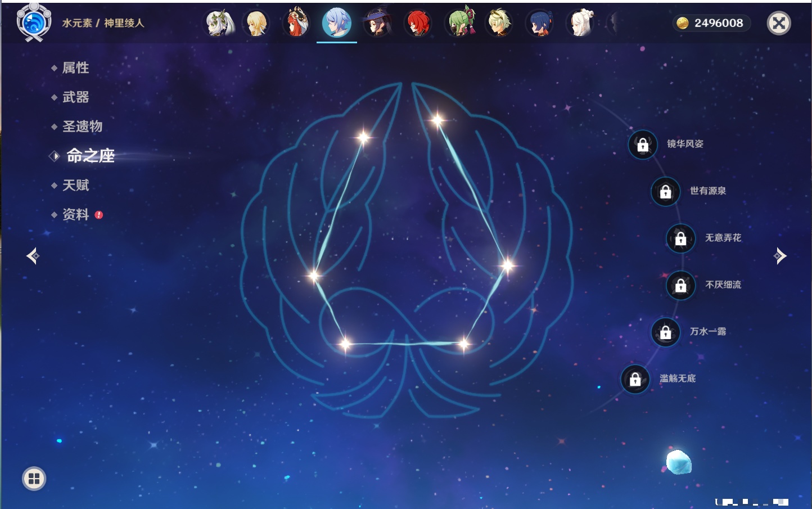Click the red alert badge next to 资料
Screen dimensions: 812x509
[x=99, y=215]
